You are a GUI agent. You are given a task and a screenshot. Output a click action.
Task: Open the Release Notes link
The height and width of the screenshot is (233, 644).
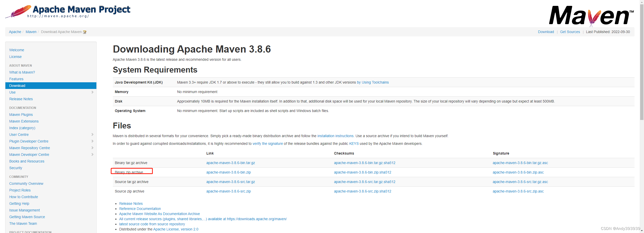[x=131, y=203]
